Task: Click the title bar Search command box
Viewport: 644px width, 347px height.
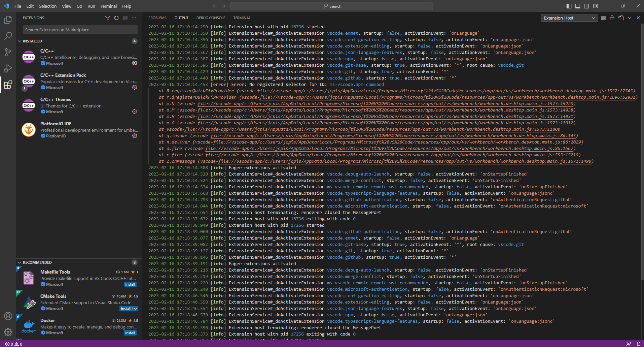Action: [x=332, y=6]
